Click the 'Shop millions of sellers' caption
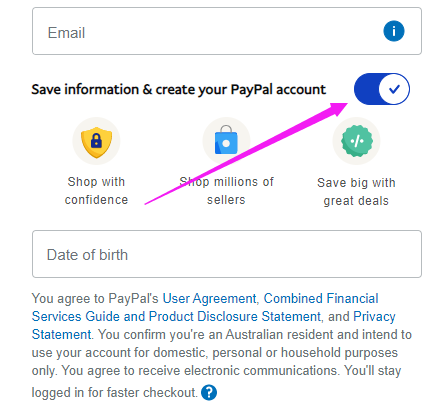The image size is (441, 417). tap(226, 191)
